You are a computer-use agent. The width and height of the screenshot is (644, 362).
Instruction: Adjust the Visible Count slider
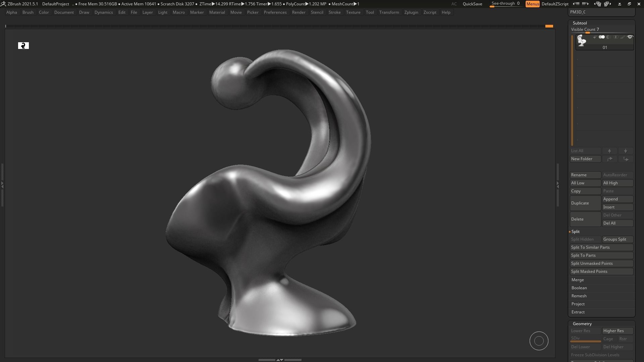coord(602,30)
